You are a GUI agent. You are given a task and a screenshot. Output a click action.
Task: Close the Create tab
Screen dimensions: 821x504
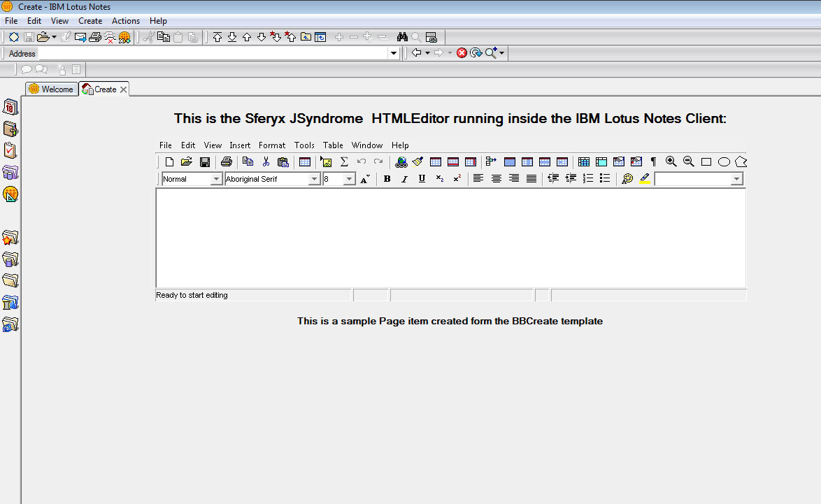pyautogui.click(x=124, y=89)
